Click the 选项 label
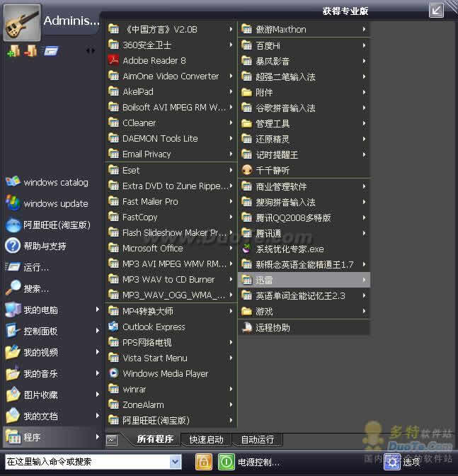 (411, 462)
